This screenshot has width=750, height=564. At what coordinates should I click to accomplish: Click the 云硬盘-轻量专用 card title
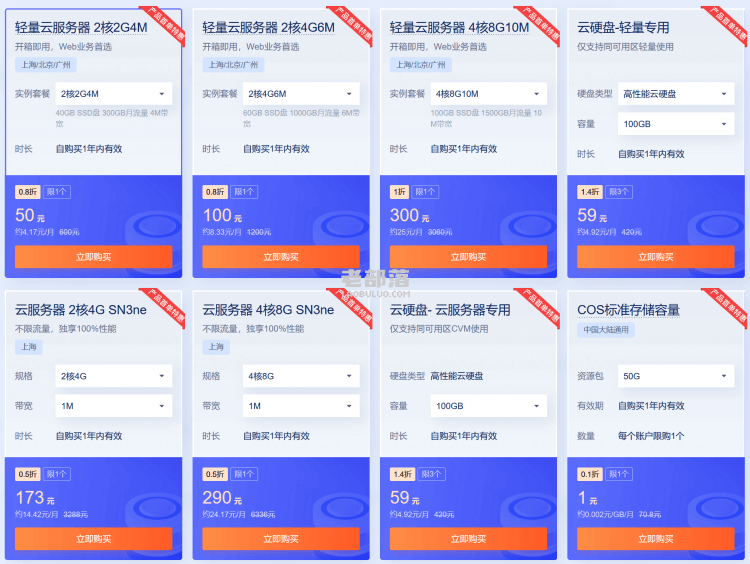pyautogui.click(x=623, y=28)
